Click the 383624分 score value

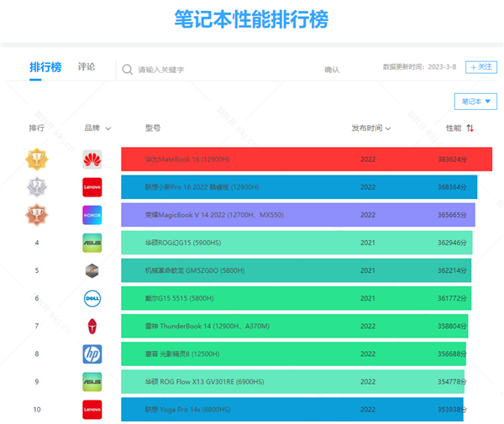click(452, 160)
